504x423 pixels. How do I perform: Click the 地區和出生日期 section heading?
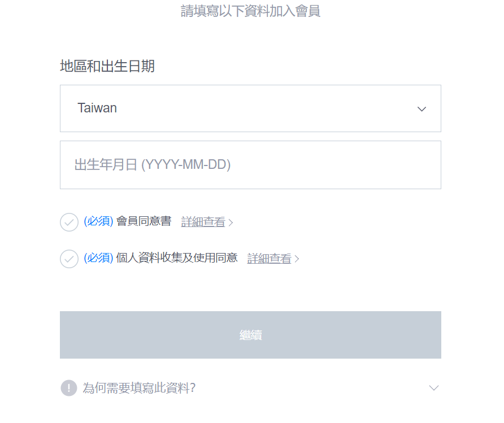click(x=107, y=67)
